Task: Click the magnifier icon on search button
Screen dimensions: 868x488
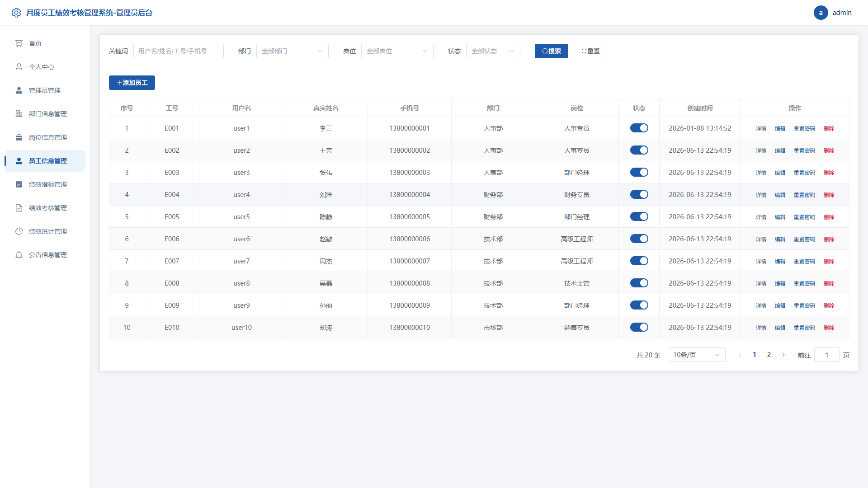Action: (545, 51)
